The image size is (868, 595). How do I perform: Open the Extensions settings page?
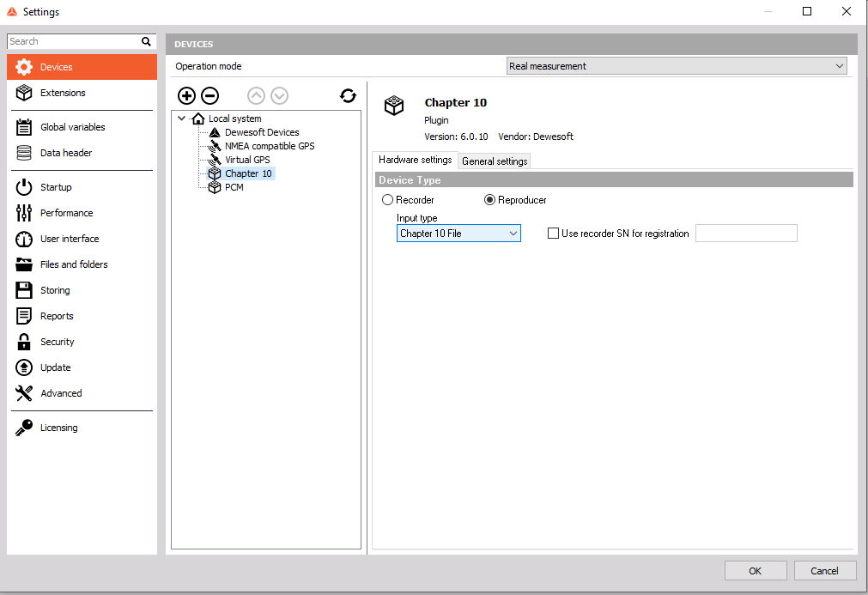[82, 93]
